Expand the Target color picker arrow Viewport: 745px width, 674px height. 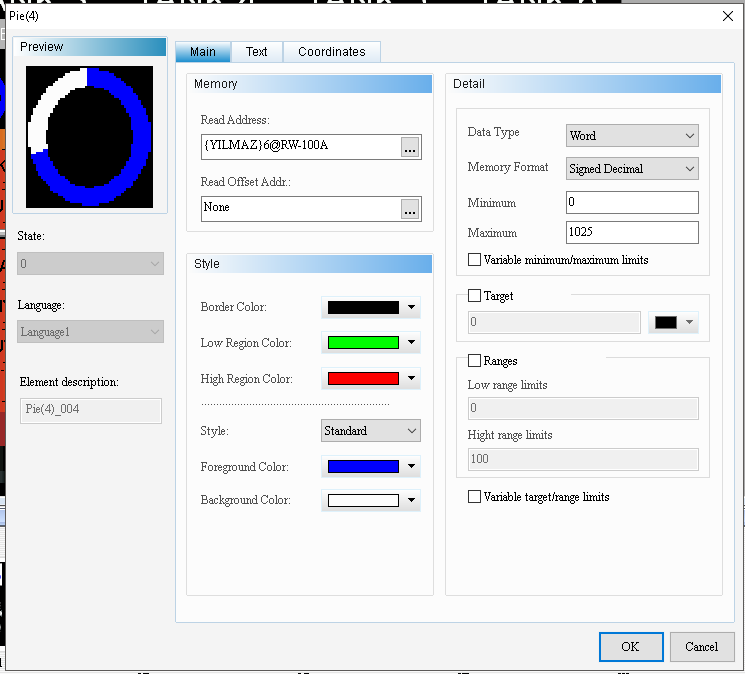point(689,322)
